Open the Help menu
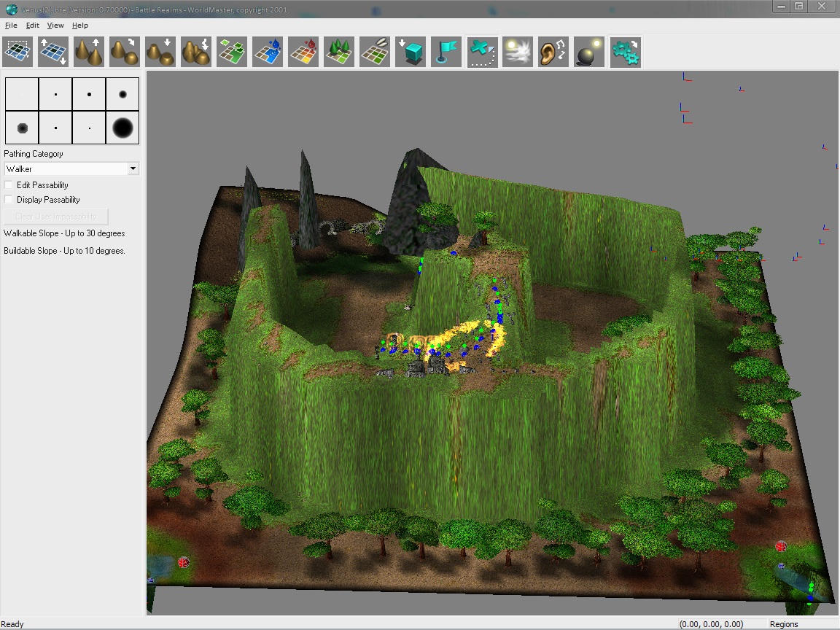Viewport: 840px width, 630px height. (79, 26)
